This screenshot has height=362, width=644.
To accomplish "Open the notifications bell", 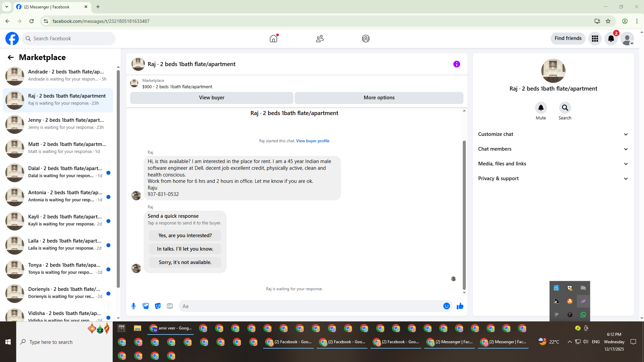I will coord(611,39).
